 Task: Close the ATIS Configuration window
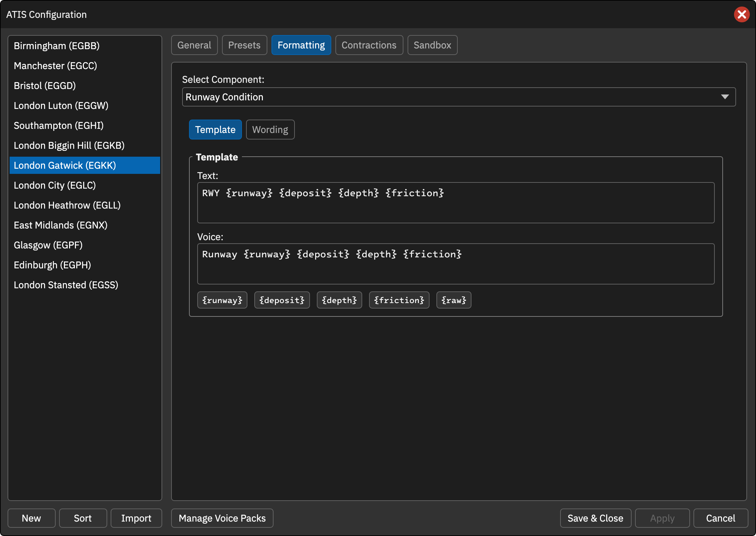[742, 14]
